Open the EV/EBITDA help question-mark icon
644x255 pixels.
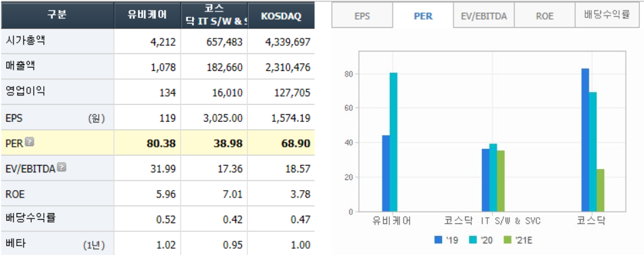(x=61, y=167)
